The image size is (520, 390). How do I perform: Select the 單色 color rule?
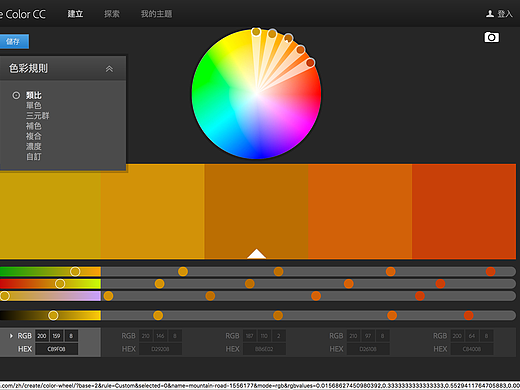pyautogui.click(x=34, y=106)
